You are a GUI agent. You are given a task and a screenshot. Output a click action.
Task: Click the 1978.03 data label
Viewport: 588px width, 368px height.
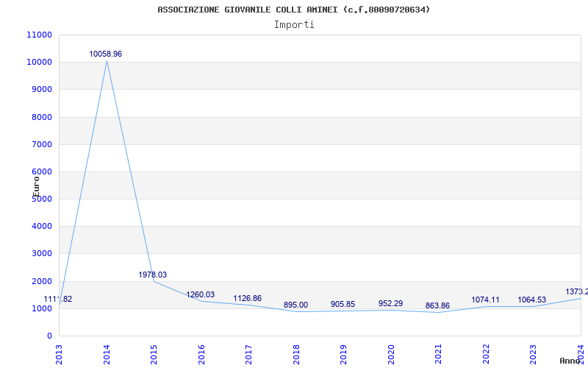click(153, 275)
